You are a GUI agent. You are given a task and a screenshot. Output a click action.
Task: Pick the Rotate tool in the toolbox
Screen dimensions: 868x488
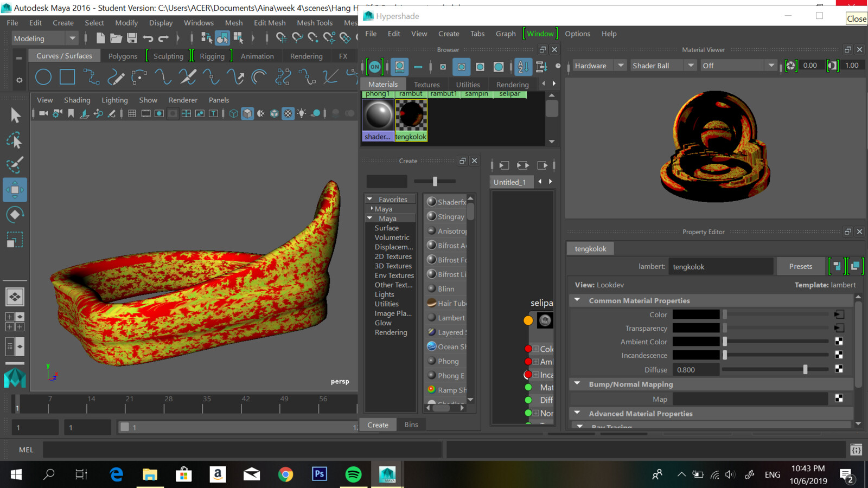coord(15,215)
